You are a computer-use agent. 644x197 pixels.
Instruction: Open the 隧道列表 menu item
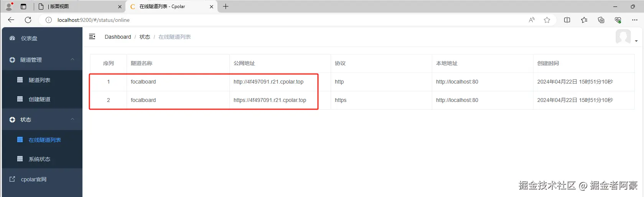click(42, 80)
